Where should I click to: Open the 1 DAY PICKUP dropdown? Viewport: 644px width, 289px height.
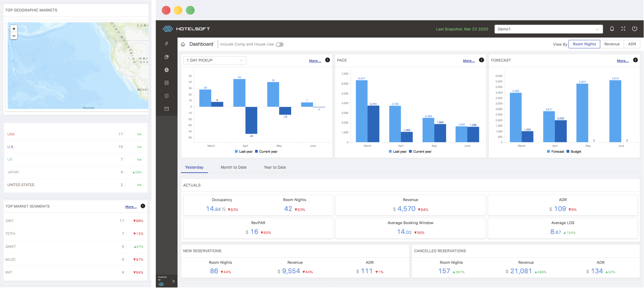(x=215, y=60)
